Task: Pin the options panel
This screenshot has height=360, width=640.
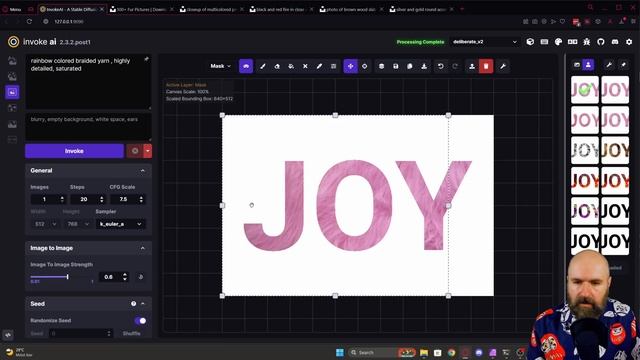Action: point(146,60)
